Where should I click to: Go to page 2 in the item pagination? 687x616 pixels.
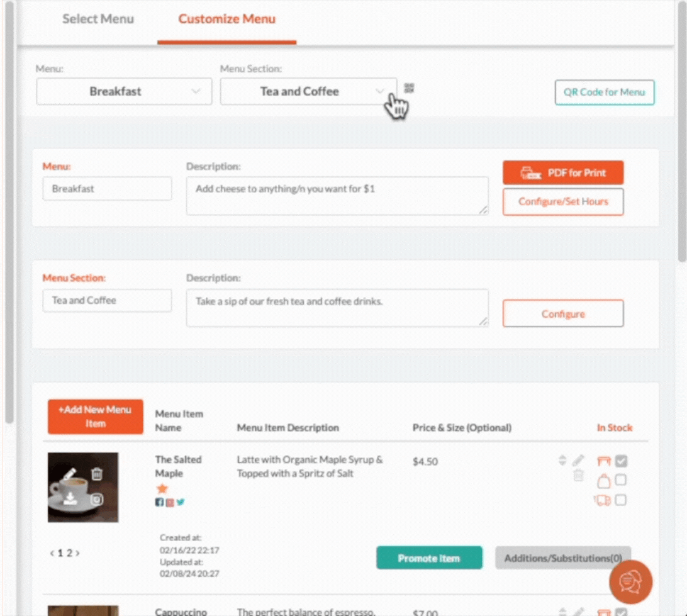click(69, 552)
